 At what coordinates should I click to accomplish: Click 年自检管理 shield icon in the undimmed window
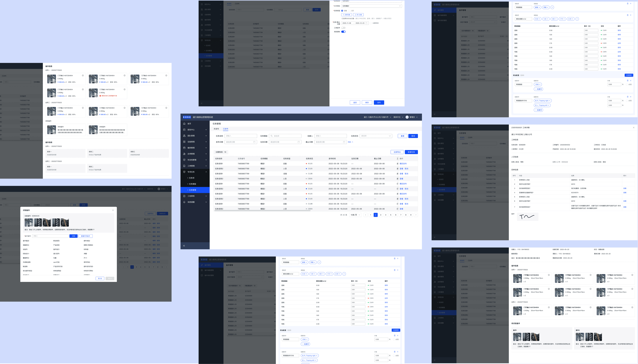pyautogui.click(x=184, y=160)
